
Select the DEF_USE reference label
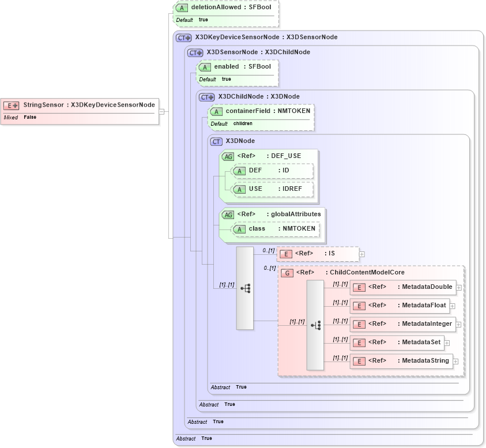click(x=269, y=156)
